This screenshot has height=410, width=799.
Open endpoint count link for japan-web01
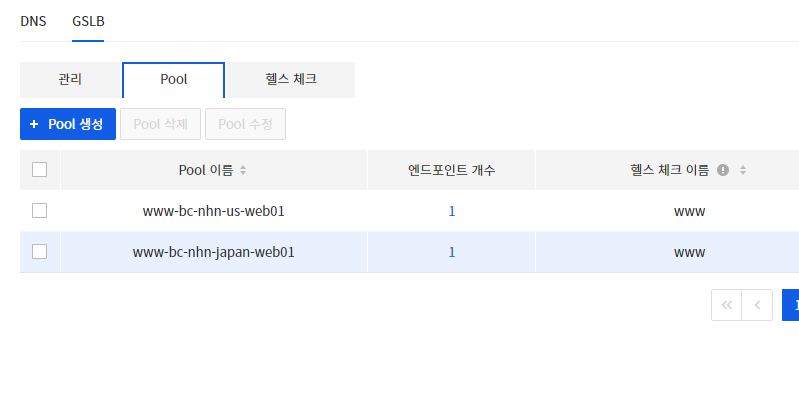451,253
